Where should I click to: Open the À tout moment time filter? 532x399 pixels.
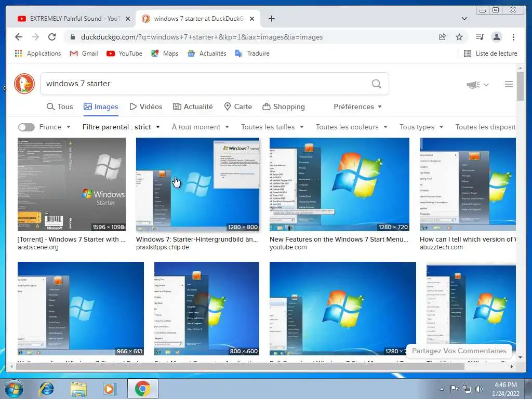tap(200, 127)
